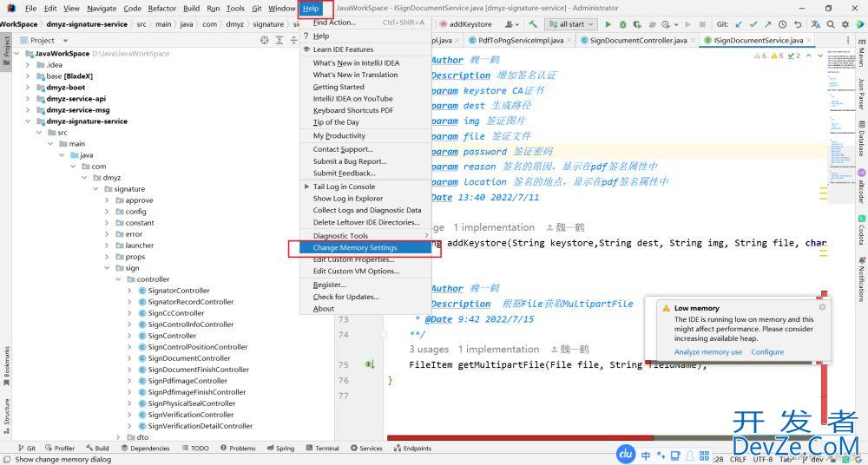Viewport: 868px width, 465px height.
Task: Click the inspections warnings widget in editor
Action: pos(777,56)
